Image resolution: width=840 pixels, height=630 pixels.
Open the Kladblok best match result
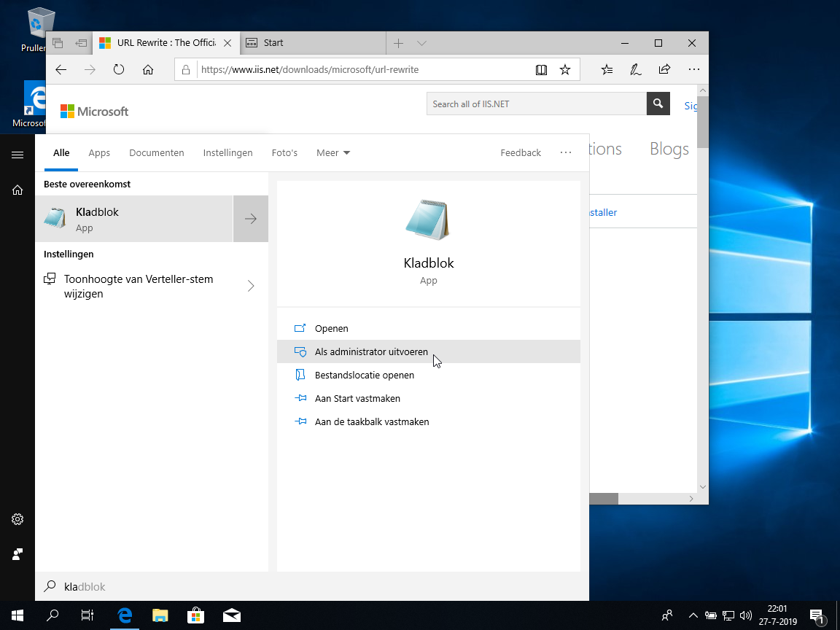(134, 219)
